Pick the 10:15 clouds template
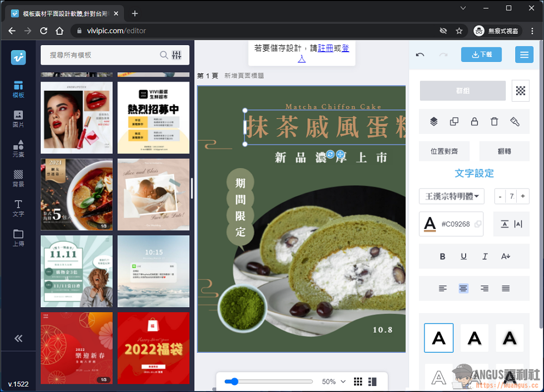Image resolution: width=544 pixels, height=392 pixels. point(153,271)
